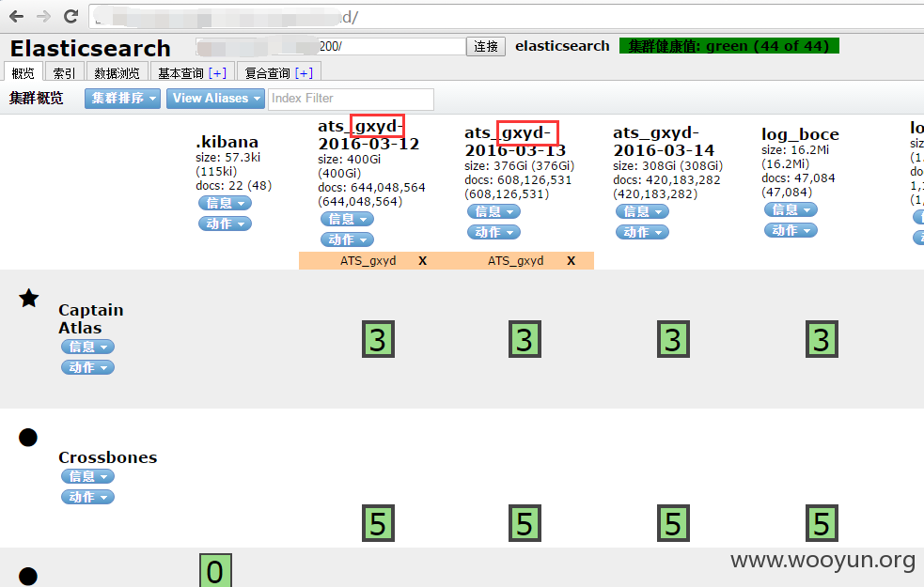This screenshot has height=587, width=924.
Task: Switch to the 概览 overview tab
Action: [23, 72]
